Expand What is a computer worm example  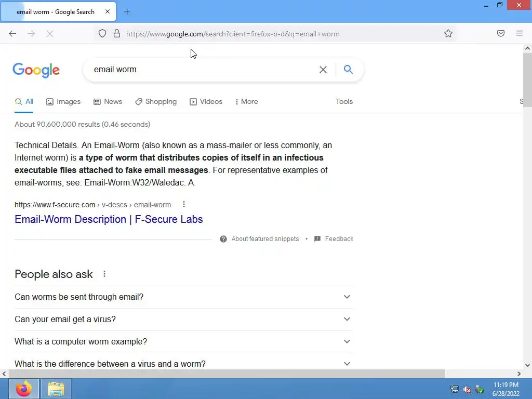pyautogui.click(x=184, y=342)
